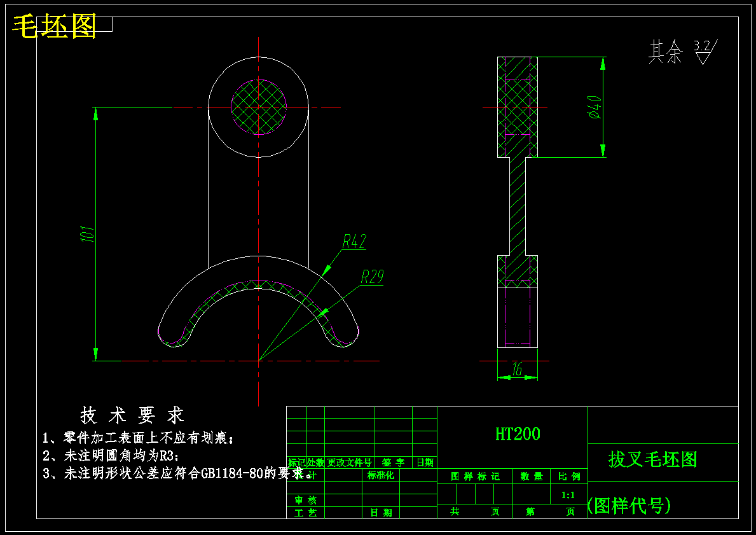The width and height of the screenshot is (756, 535).
Task: Select the 日期 cell in the 工艺 row
Action: click(x=381, y=513)
